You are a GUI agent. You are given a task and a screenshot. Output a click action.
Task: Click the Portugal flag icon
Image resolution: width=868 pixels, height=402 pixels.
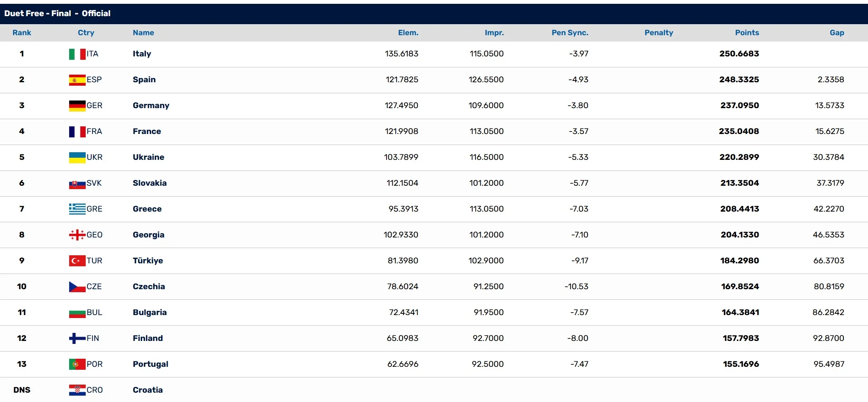point(77,364)
